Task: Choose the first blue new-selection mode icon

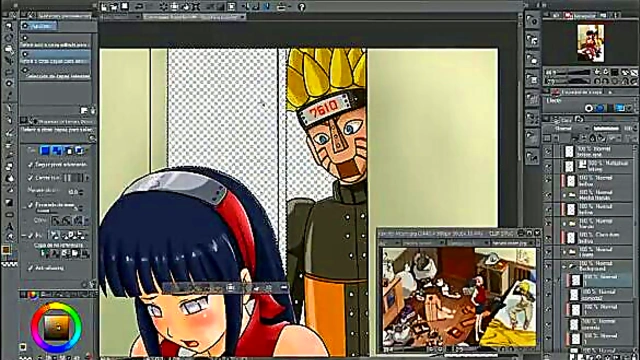Action: pos(45,151)
